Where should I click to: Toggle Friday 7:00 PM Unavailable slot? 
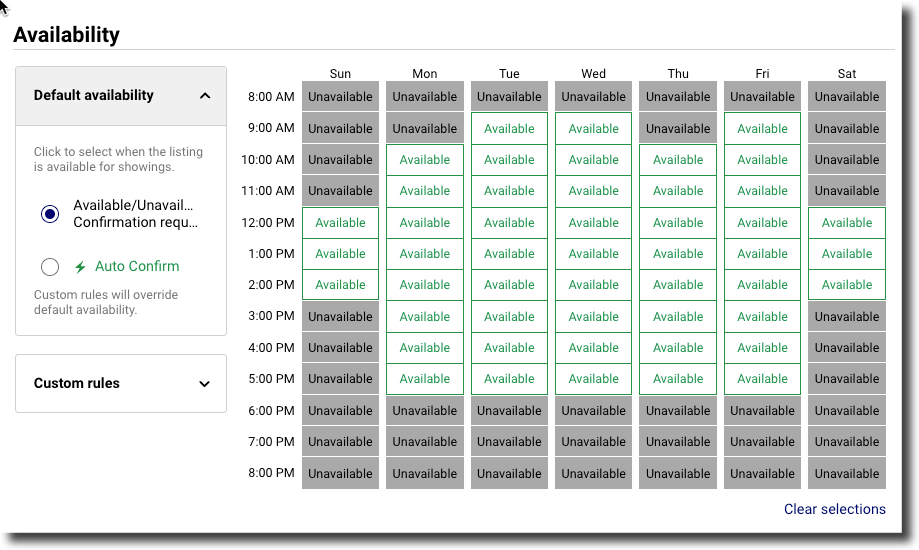click(763, 442)
